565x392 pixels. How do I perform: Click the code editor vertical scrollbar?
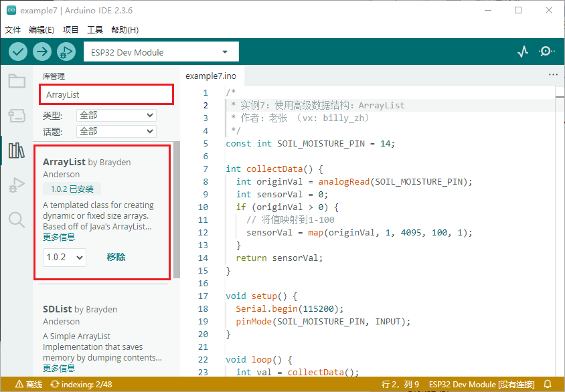pos(560,230)
